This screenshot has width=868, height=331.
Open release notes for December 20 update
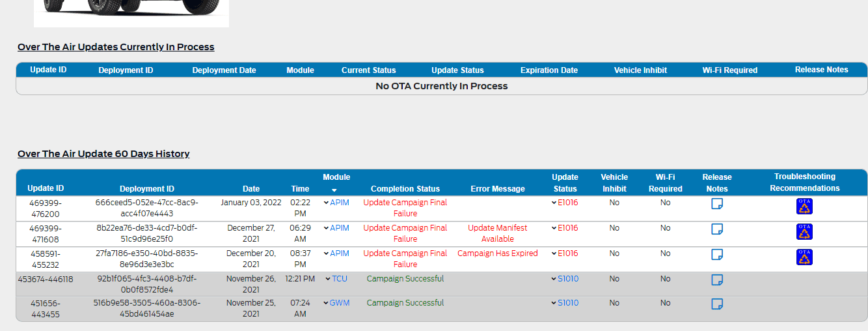(717, 255)
